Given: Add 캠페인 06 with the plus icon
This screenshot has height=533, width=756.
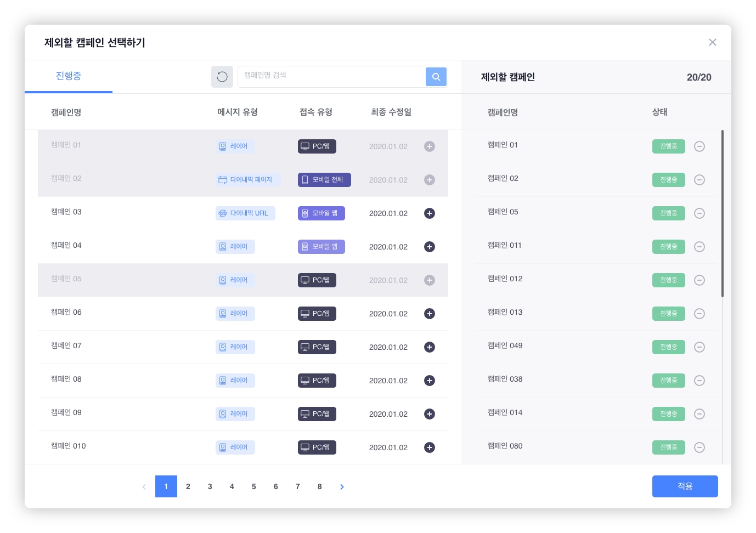Looking at the screenshot, I should tap(430, 314).
